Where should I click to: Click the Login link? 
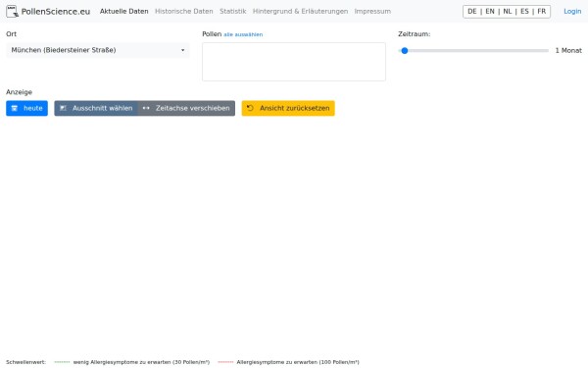pyautogui.click(x=572, y=11)
